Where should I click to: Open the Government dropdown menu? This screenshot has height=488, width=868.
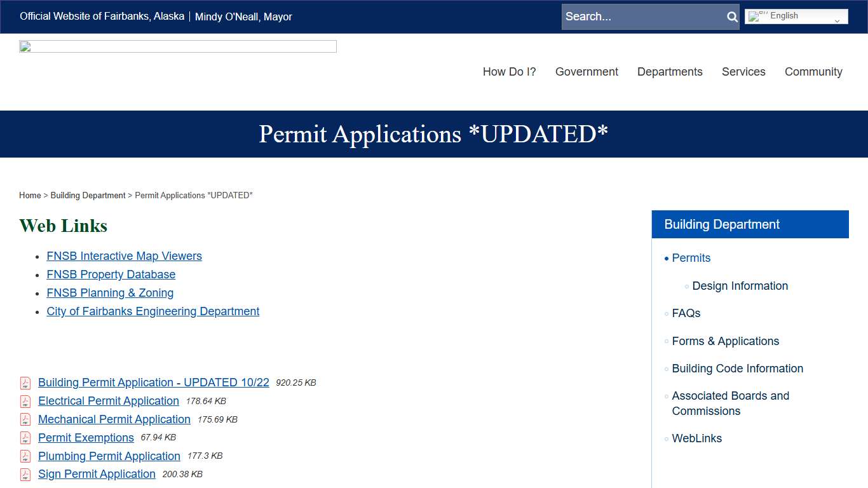[x=587, y=72]
